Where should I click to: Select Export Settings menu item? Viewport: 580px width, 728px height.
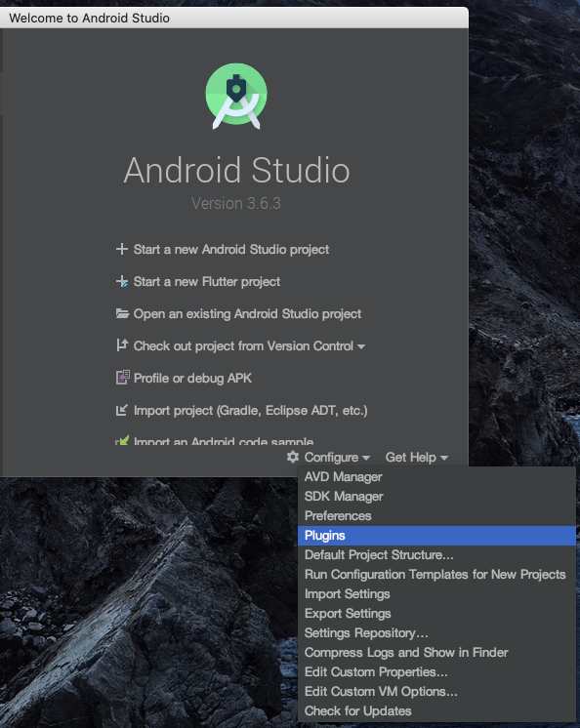(x=436, y=613)
